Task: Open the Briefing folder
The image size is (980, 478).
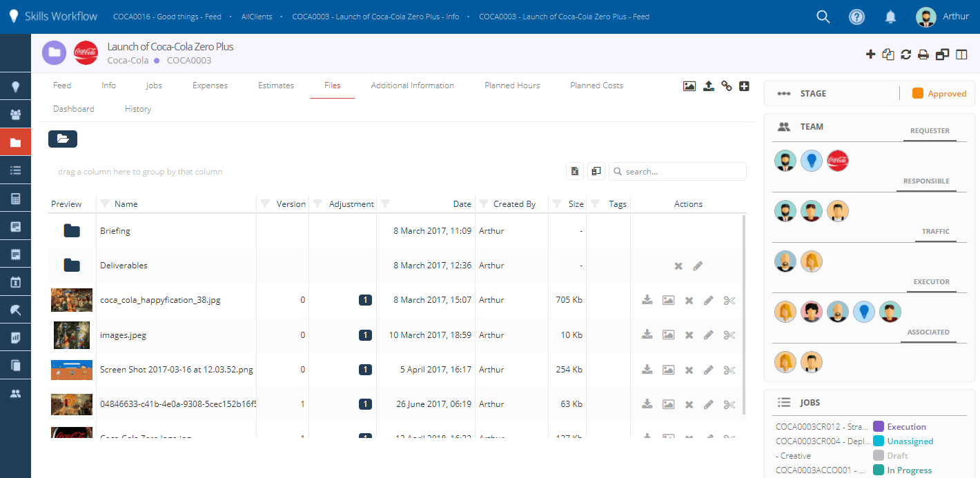Action: [115, 231]
